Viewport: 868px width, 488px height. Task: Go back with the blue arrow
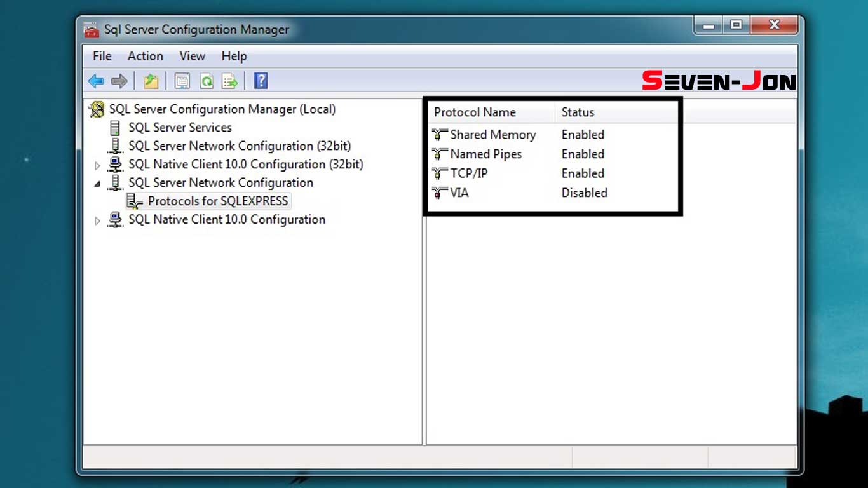coord(96,81)
